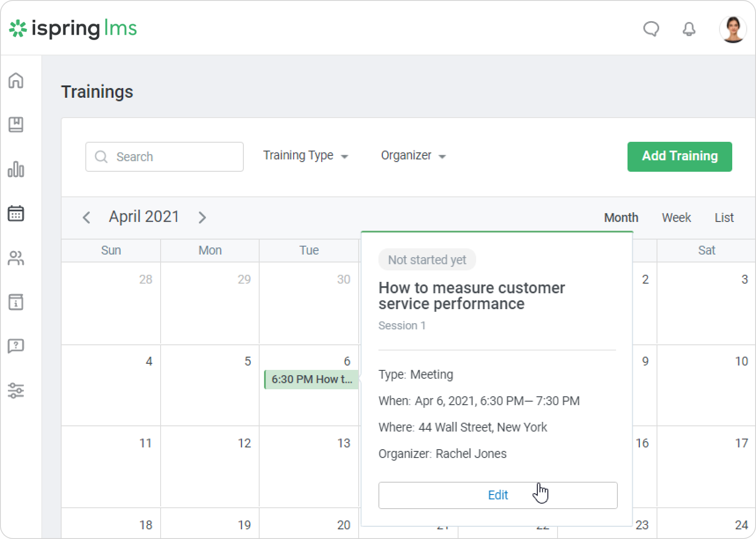Switch to the List view

pos(724,218)
